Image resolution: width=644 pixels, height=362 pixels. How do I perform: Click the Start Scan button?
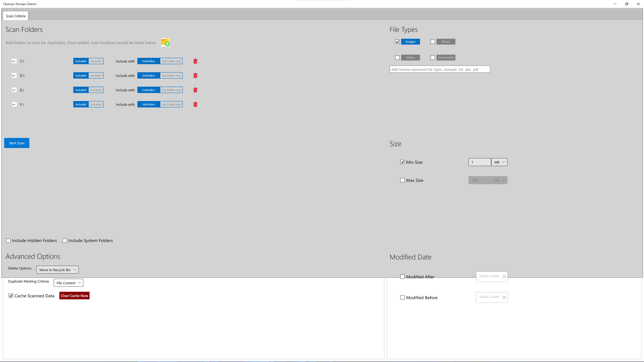point(17,143)
